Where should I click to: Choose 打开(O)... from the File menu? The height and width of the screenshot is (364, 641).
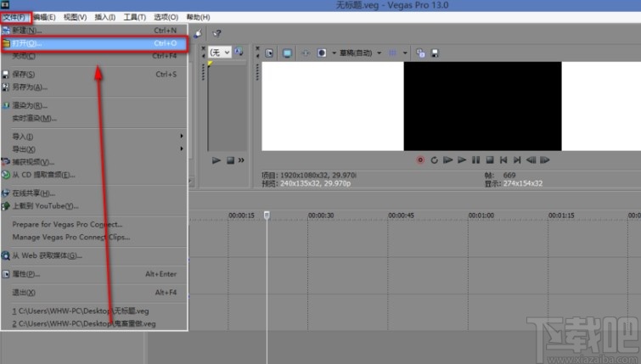point(94,43)
